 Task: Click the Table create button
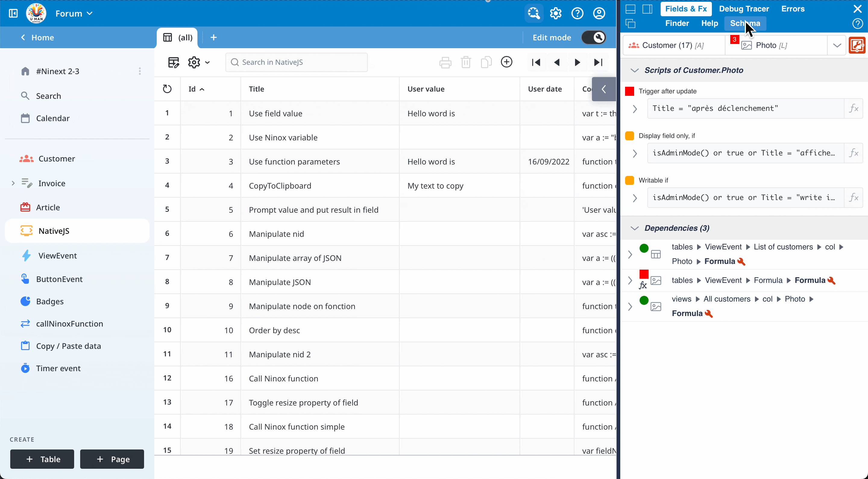point(42,459)
